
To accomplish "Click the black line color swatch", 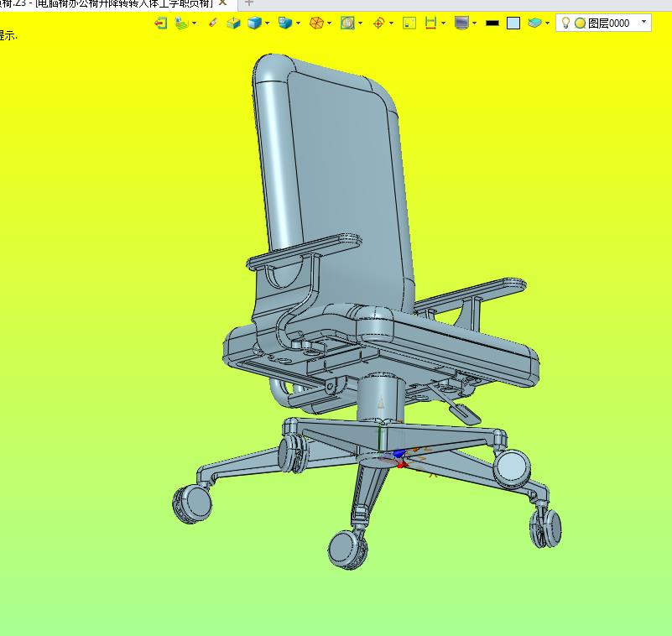I will click(492, 23).
